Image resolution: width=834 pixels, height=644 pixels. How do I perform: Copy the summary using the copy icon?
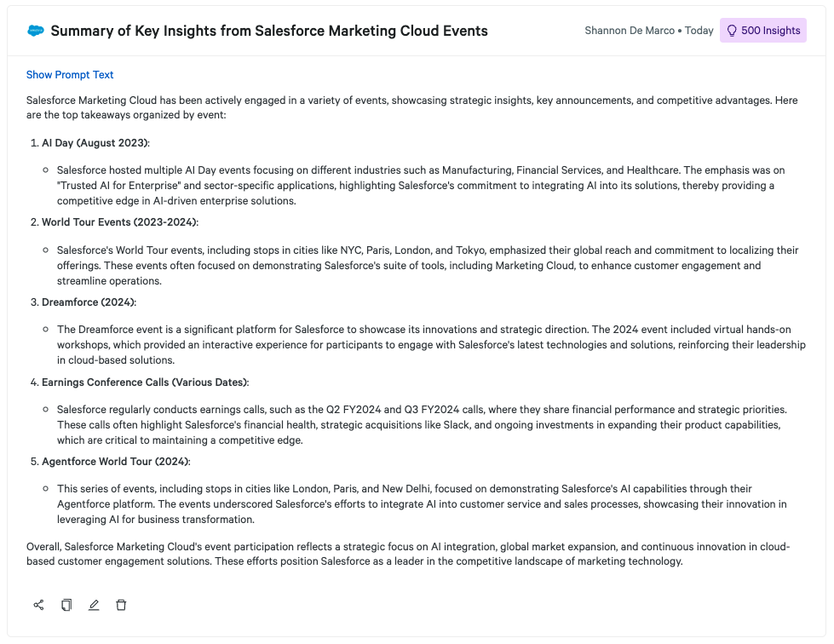66,605
